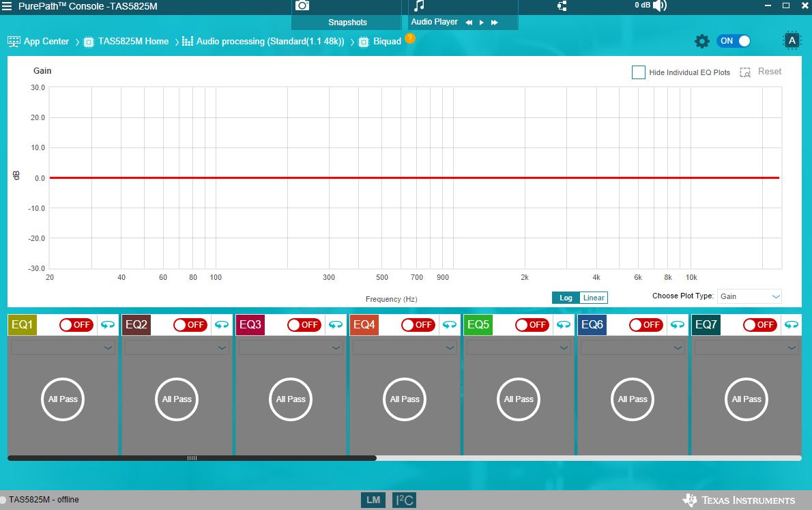
Task: Click the Reset plot button
Action: point(770,72)
